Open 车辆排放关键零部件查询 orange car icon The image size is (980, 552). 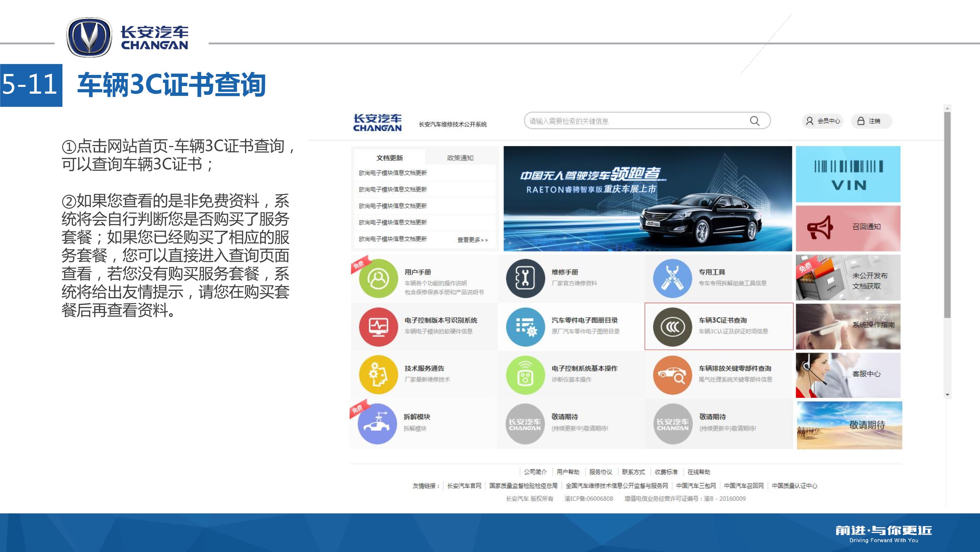[x=672, y=375]
